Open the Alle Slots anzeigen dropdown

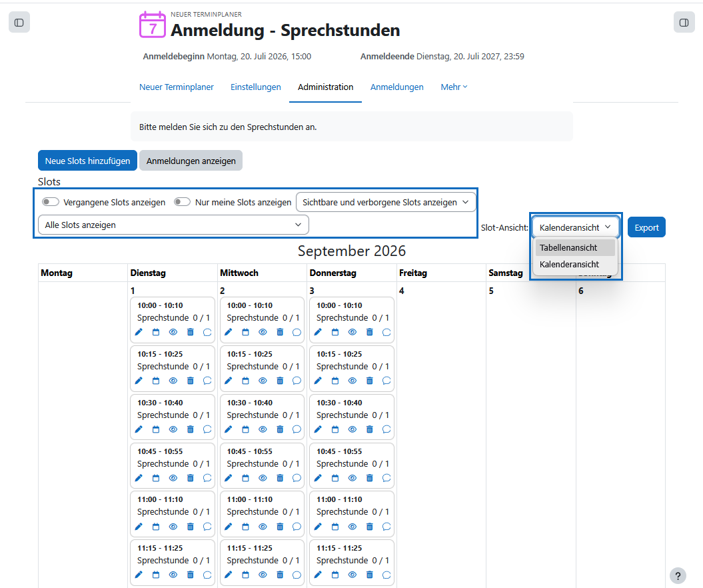tap(173, 225)
